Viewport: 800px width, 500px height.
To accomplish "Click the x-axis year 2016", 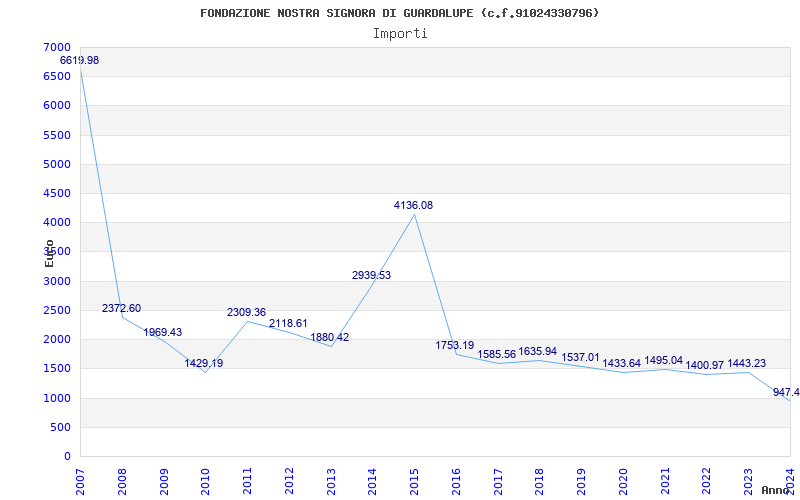I will click(x=456, y=482).
